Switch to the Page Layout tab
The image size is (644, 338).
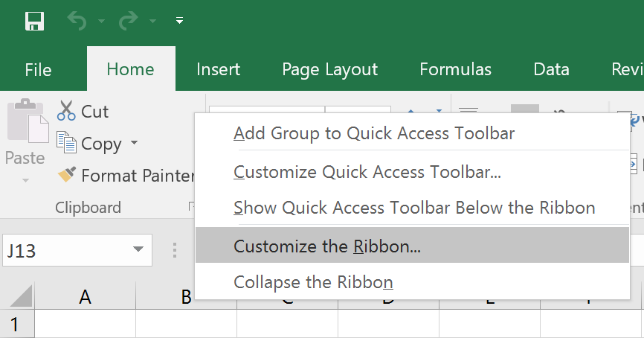(329, 70)
